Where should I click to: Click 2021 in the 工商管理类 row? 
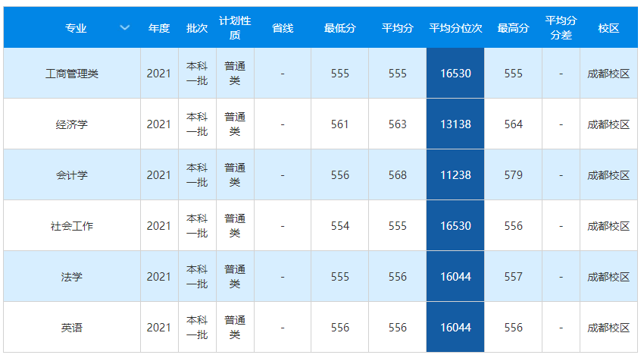159,74
